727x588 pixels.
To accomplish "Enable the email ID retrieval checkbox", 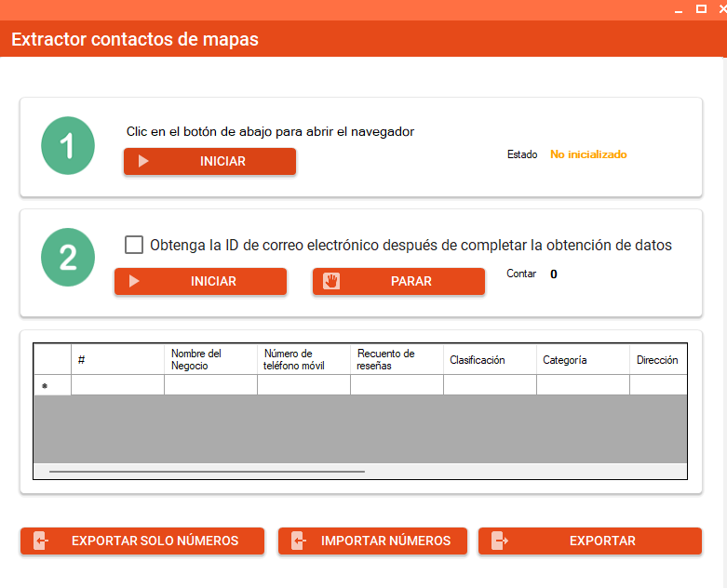I will 134,245.
